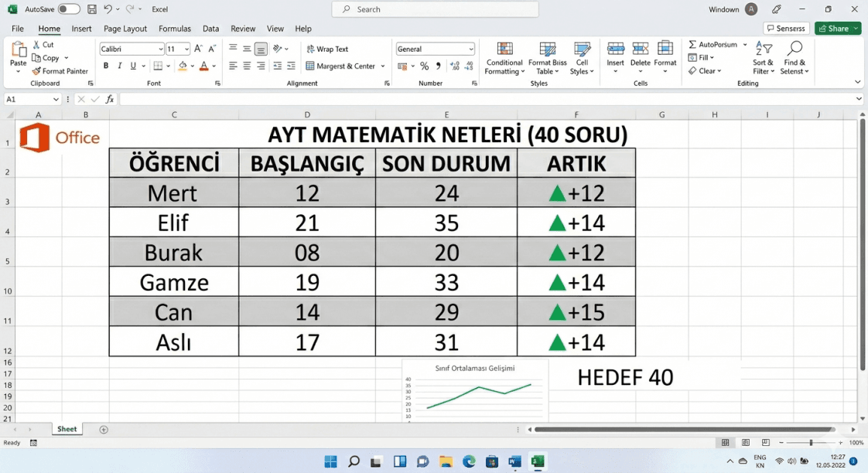This screenshot has height=473, width=868.
Task: Click the AutoSum button
Action: 713,44
